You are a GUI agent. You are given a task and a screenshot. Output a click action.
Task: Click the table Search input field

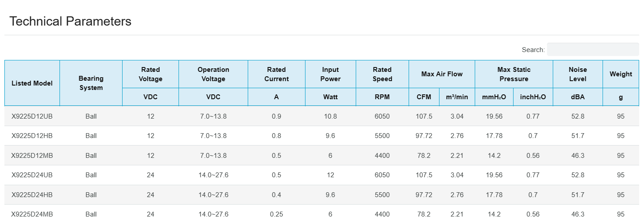592,49
